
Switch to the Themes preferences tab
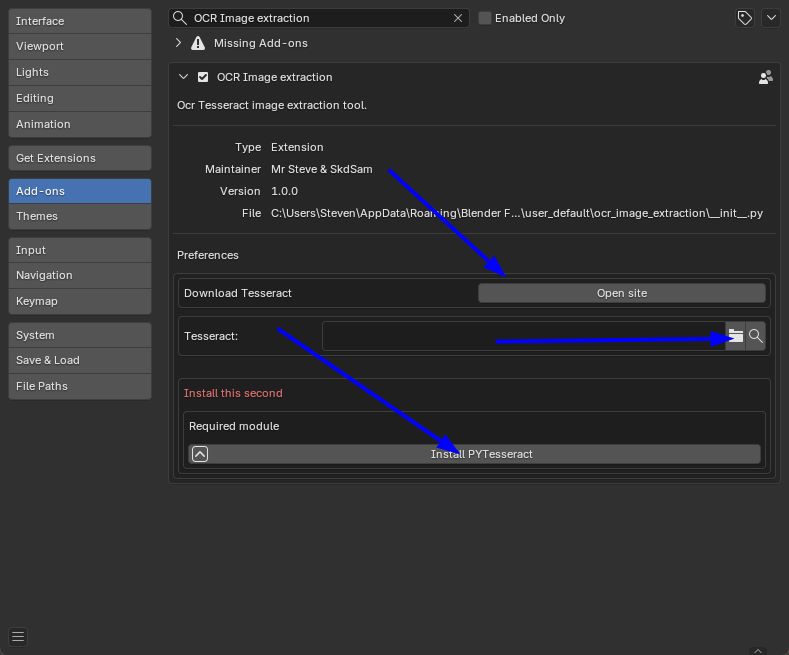click(x=80, y=216)
